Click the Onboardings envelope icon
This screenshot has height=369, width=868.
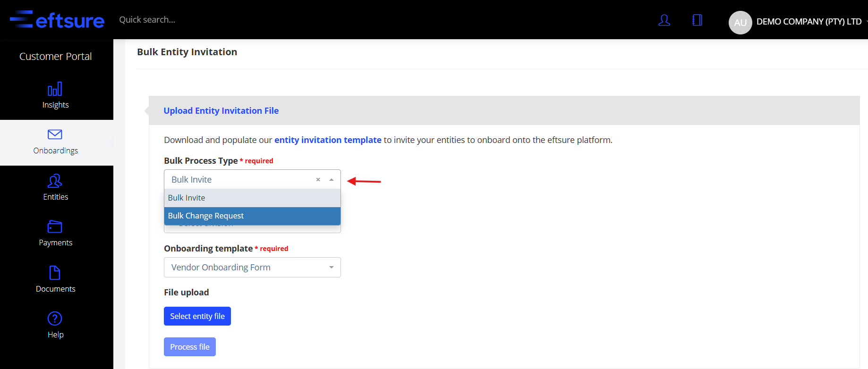click(x=55, y=134)
